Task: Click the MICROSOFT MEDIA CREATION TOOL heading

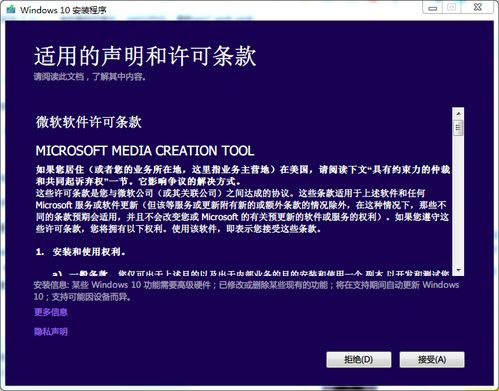Action: point(145,151)
